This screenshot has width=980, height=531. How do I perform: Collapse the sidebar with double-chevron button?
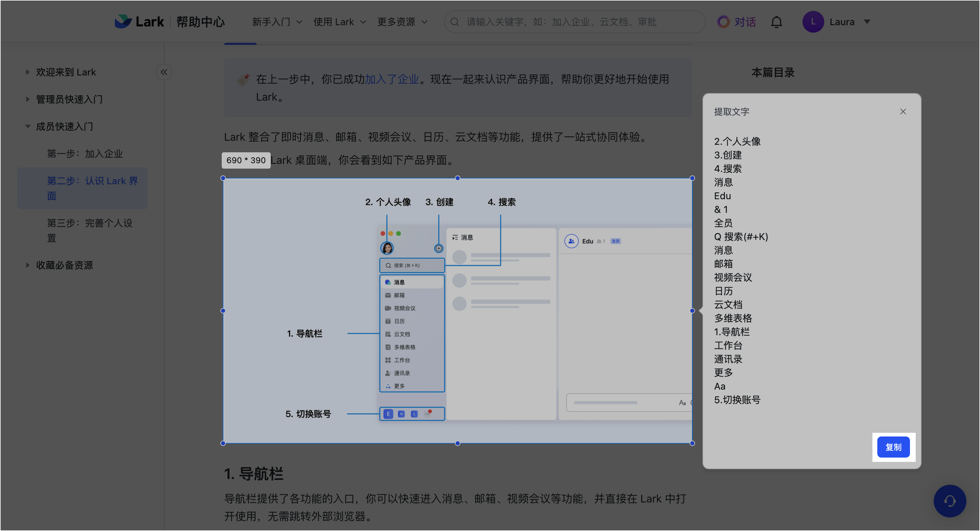click(x=164, y=72)
